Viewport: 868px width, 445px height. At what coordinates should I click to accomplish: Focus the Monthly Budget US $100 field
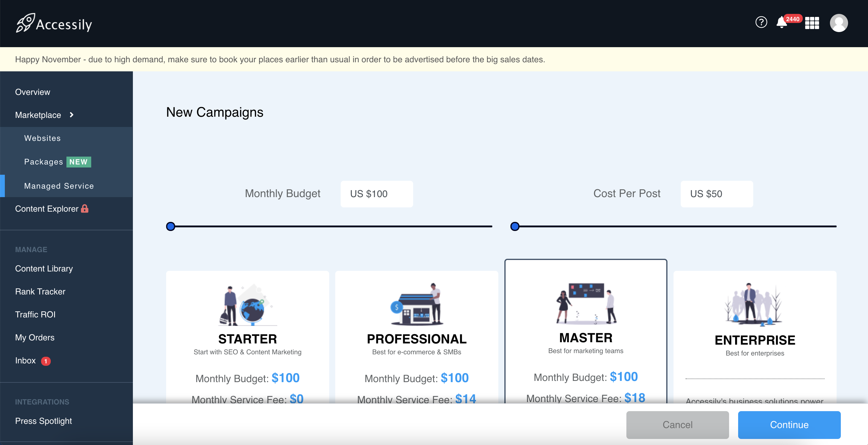(377, 194)
